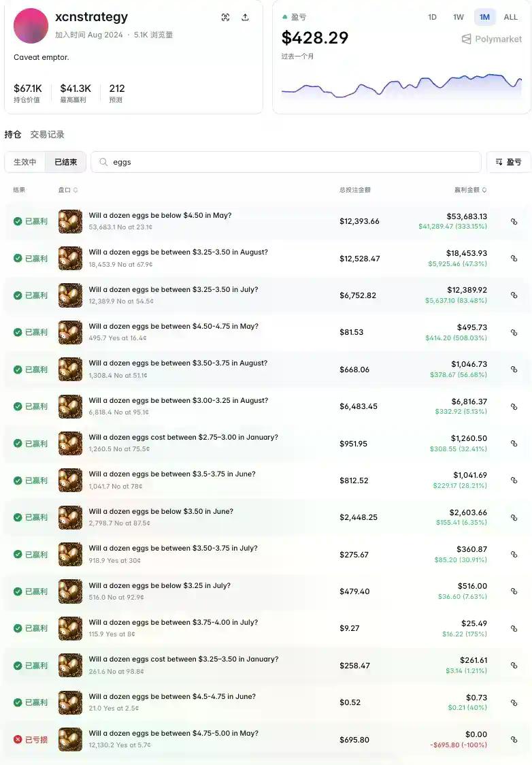Viewport: 532px width, 765px height.
Task: Click the profit chart line
Action: click(401, 86)
